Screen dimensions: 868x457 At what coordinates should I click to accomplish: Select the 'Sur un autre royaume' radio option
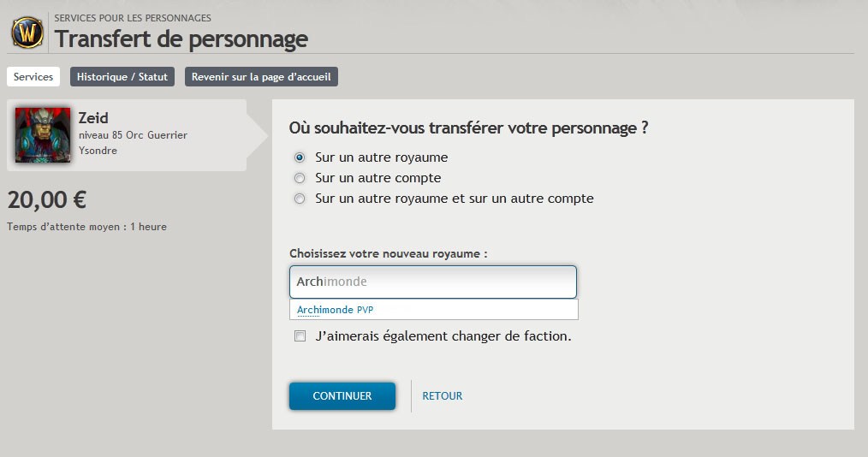pyautogui.click(x=300, y=157)
